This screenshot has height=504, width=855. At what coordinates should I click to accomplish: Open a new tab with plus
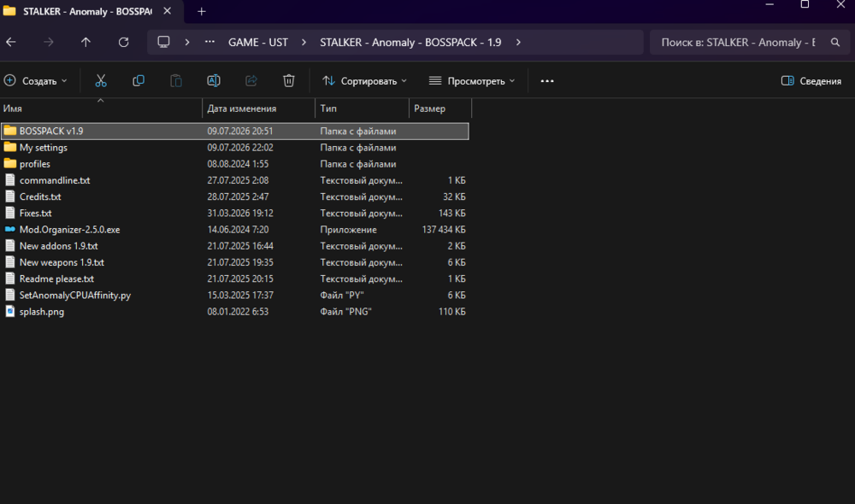[201, 11]
